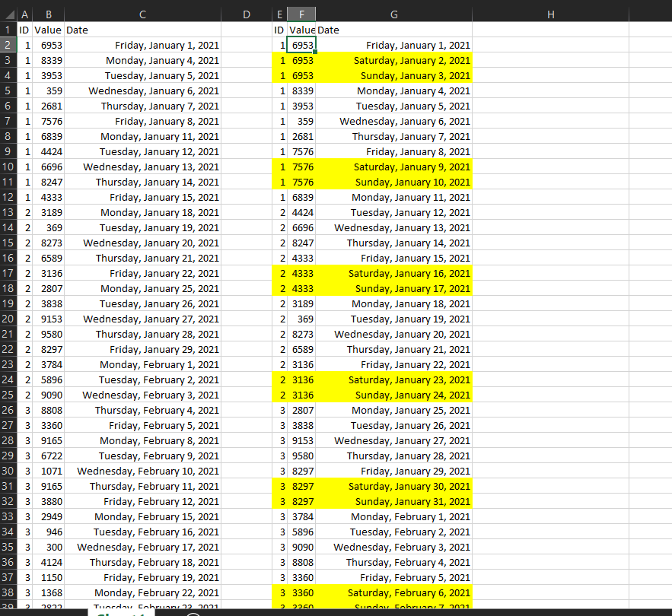The width and height of the screenshot is (672, 616).
Task: Click cell Monday, February 8, 2021
Action: (x=143, y=440)
